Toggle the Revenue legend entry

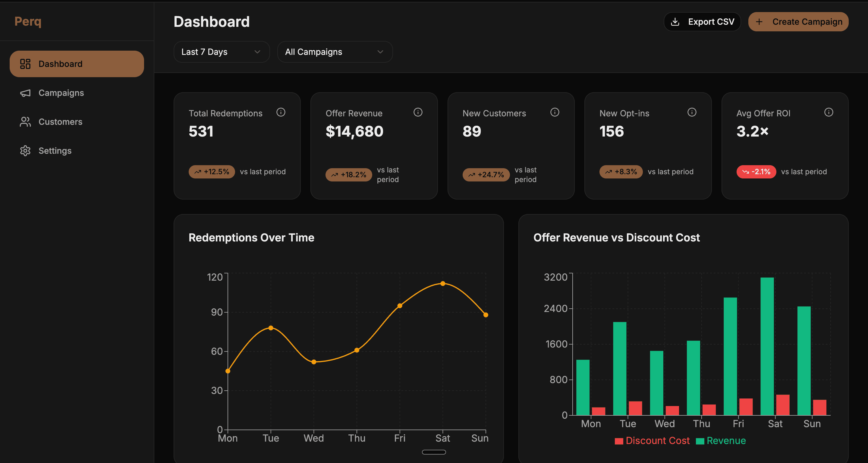(x=721, y=440)
